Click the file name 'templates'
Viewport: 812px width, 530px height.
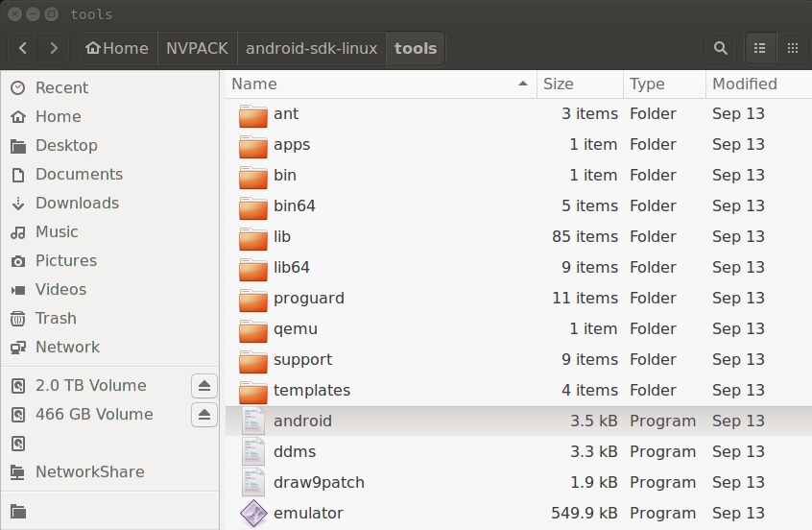click(312, 390)
